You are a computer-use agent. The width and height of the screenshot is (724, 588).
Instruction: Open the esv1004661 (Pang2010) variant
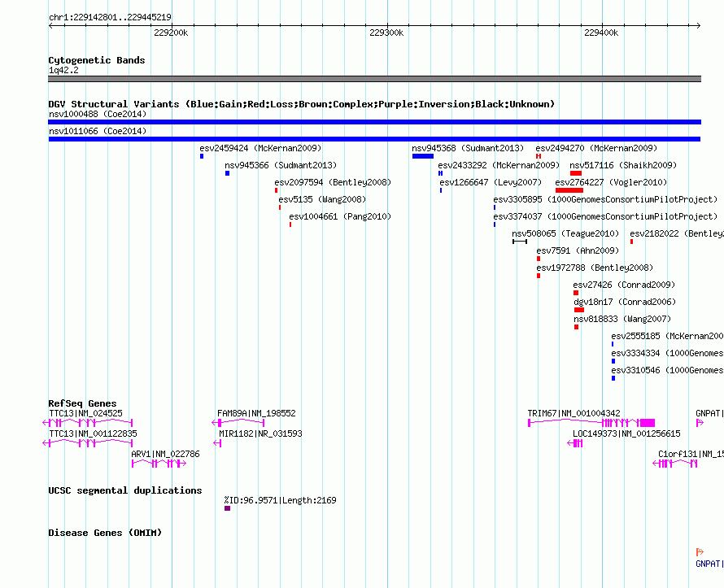coord(340,216)
